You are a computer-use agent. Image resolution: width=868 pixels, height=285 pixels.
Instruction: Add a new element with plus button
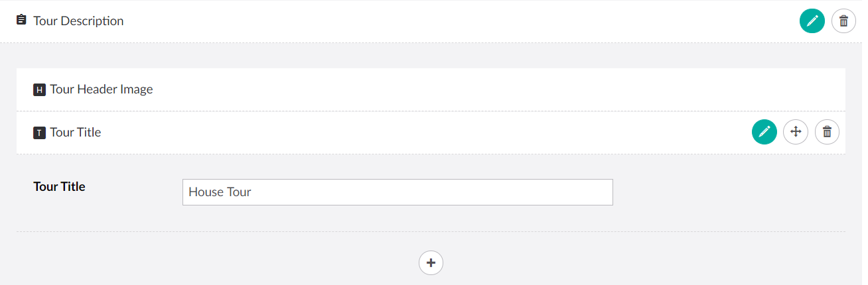pos(431,263)
